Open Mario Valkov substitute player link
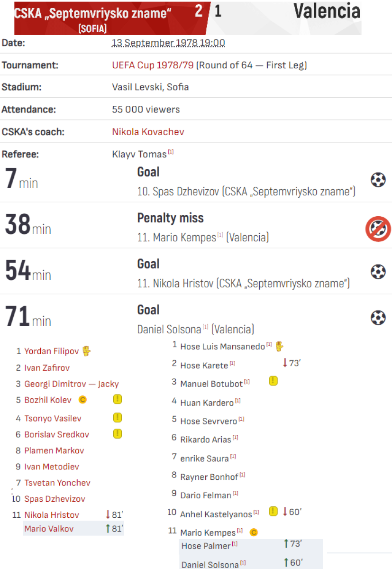 (49, 529)
